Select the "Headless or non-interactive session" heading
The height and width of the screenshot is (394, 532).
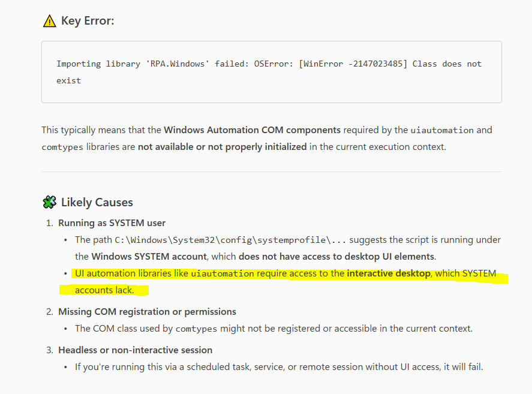[135, 350]
